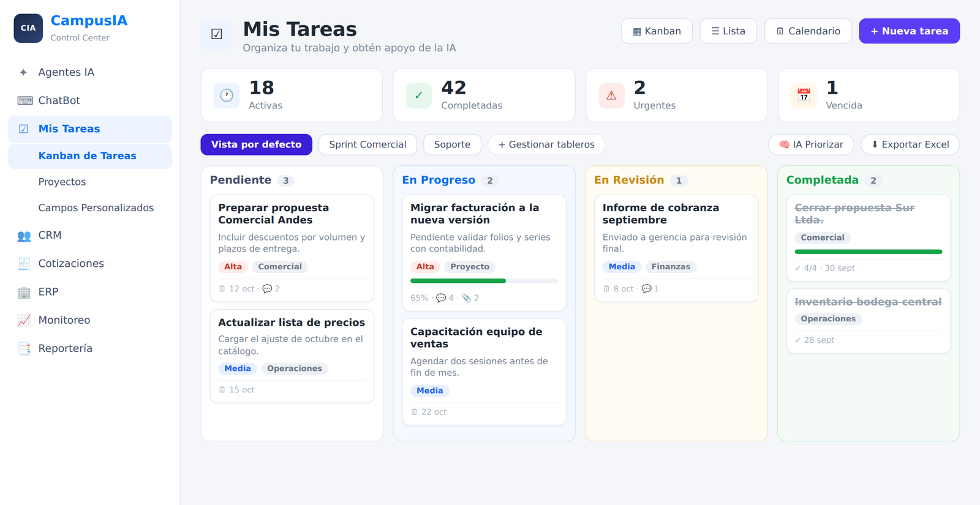Open Kanban de Tareas submenu item
Viewport: 980px width, 505px height.
[90, 156]
